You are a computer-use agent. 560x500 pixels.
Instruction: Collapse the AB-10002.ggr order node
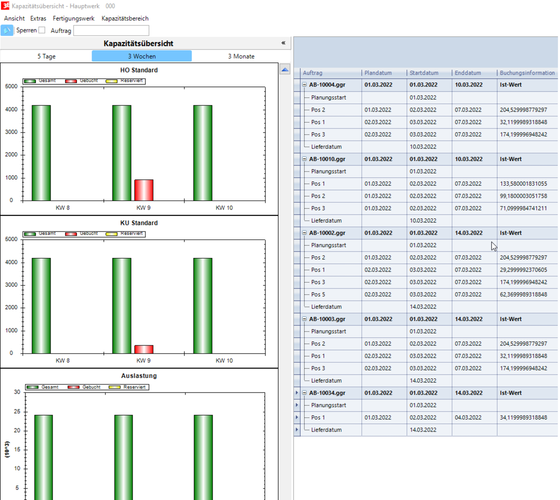pyautogui.click(x=305, y=233)
